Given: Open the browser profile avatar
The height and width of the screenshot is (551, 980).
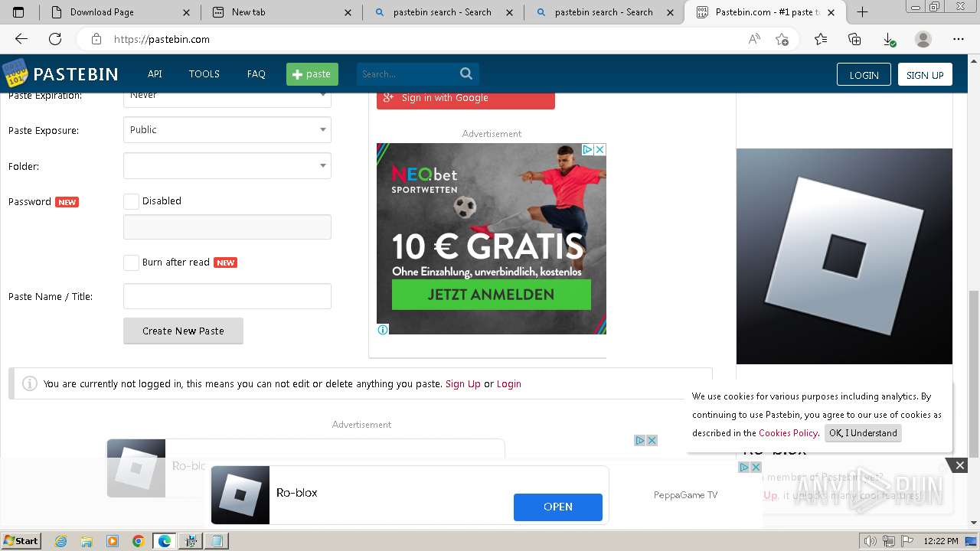Looking at the screenshot, I should [x=923, y=39].
